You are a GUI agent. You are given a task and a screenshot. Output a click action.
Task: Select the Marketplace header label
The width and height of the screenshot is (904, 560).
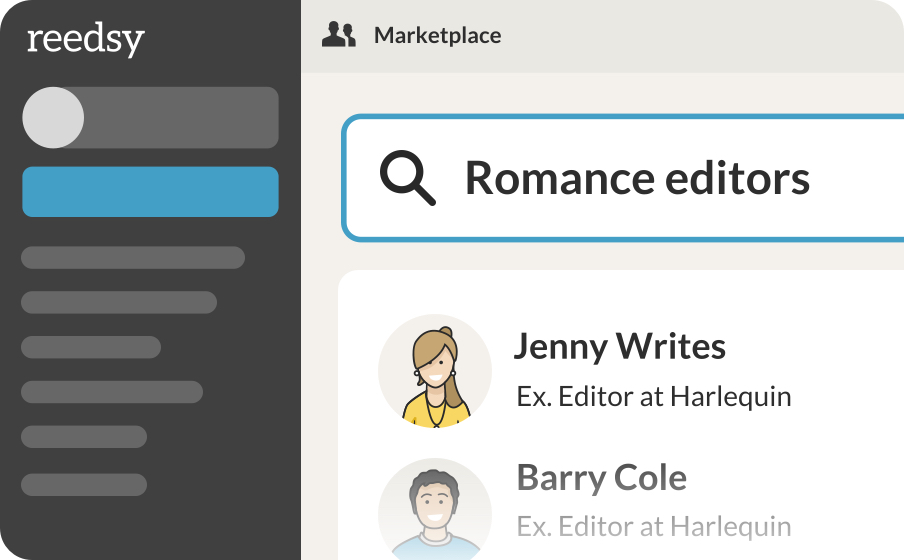pos(438,35)
